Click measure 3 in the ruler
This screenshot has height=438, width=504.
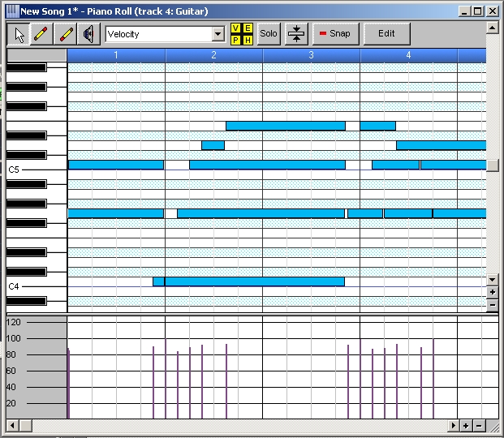311,55
